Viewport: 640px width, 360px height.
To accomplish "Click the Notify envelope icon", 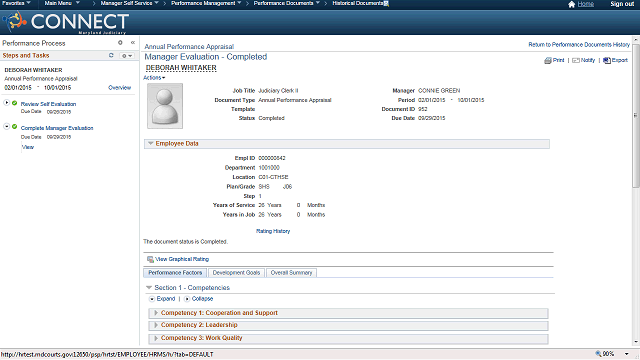I will (576, 60).
